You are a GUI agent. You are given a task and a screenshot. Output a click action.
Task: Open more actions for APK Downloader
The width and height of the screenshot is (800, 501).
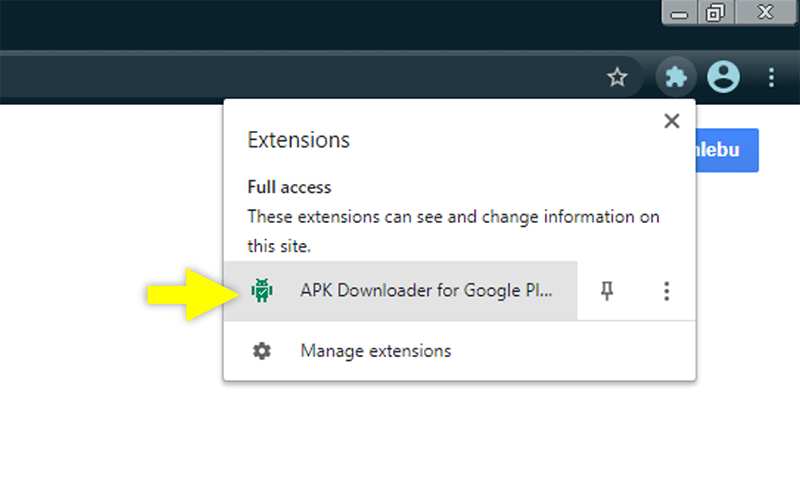[x=666, y=291]
